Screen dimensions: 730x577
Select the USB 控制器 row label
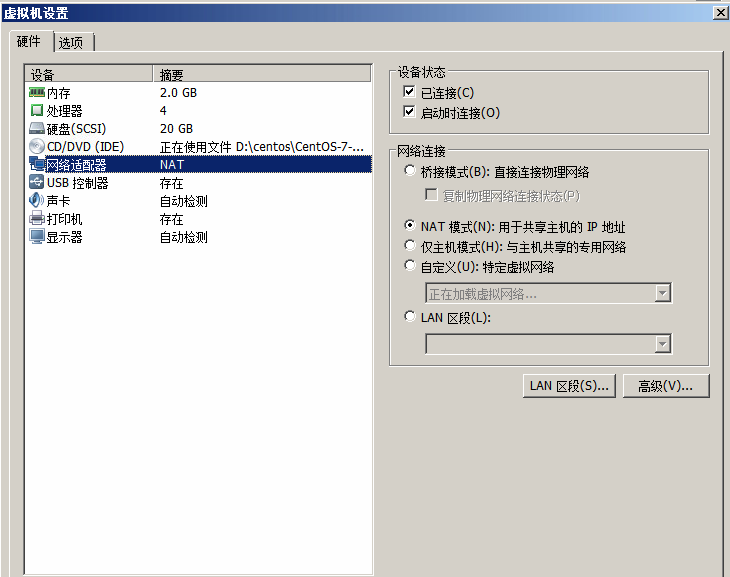coord(77,183)
